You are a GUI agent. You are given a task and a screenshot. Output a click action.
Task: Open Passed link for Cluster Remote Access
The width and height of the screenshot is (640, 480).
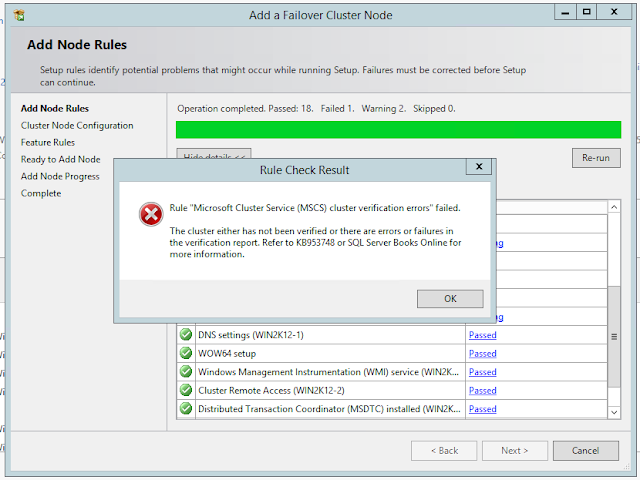coord(482,391)
